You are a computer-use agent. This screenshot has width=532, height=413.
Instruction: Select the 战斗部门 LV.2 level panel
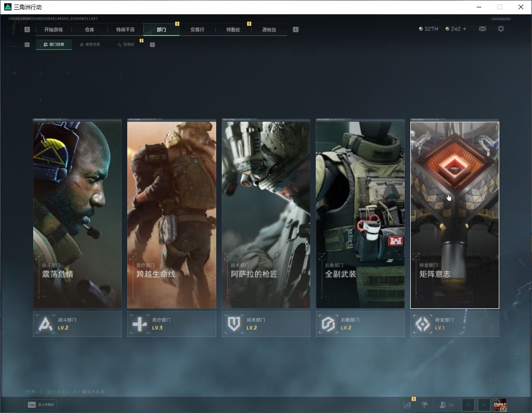[x=77, y=324]
